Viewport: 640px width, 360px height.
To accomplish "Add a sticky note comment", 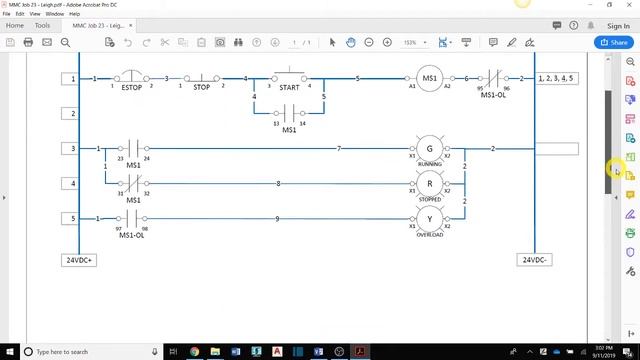I will tap(493, 42).
